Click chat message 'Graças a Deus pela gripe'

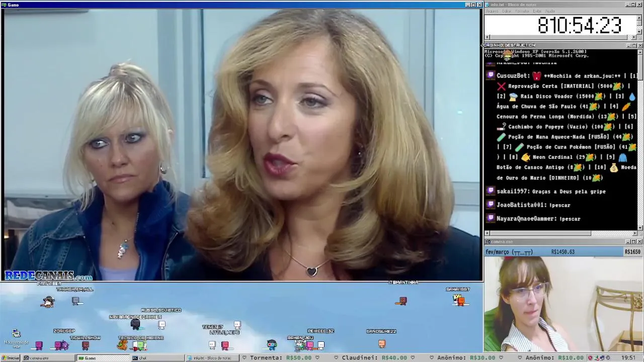569,192
